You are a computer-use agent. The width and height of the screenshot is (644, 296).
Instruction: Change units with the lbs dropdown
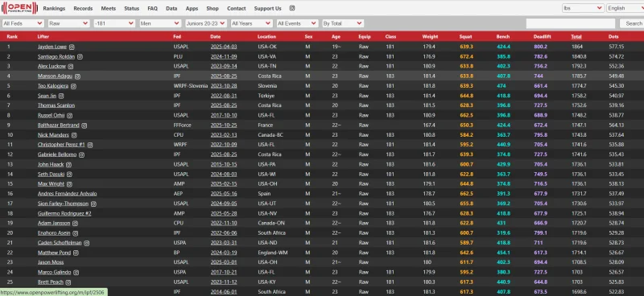[583, 8]
